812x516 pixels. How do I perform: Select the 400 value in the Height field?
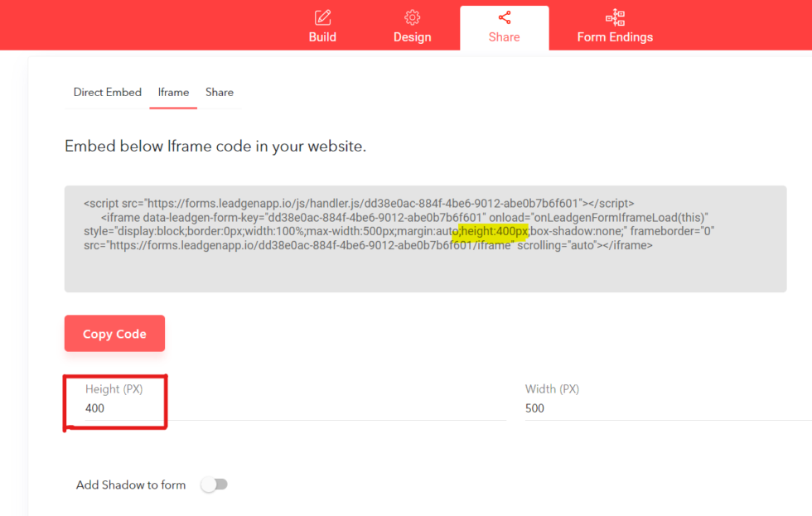point(94,407)
